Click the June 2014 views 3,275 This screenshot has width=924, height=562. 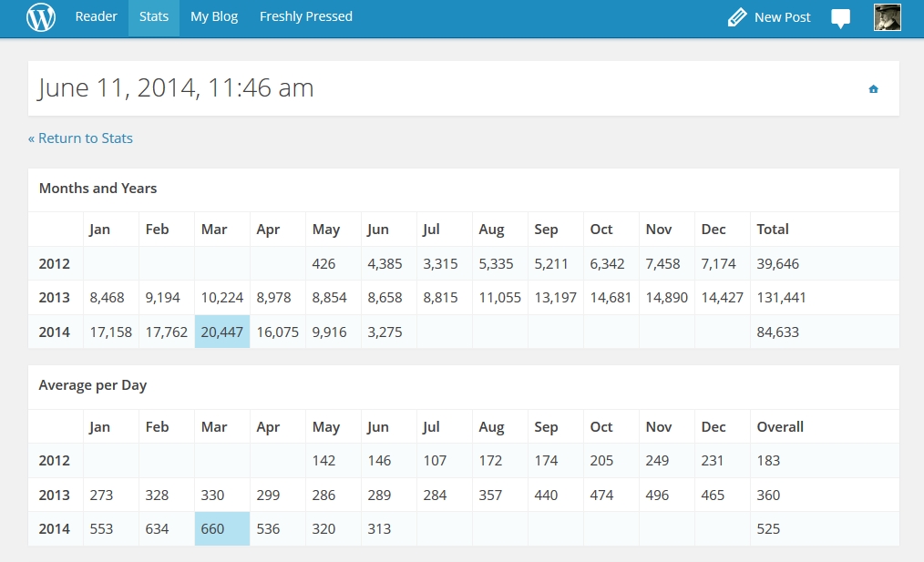click(384, 332)
